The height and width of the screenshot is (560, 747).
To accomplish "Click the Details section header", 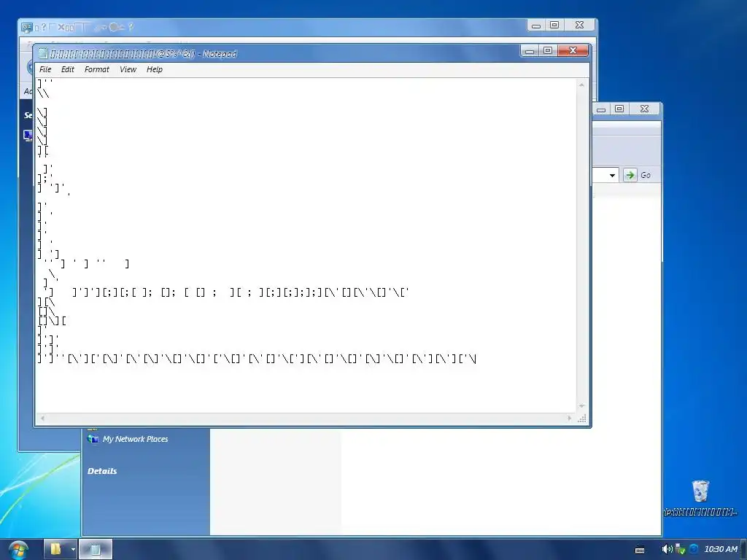I will click(102, 471).
